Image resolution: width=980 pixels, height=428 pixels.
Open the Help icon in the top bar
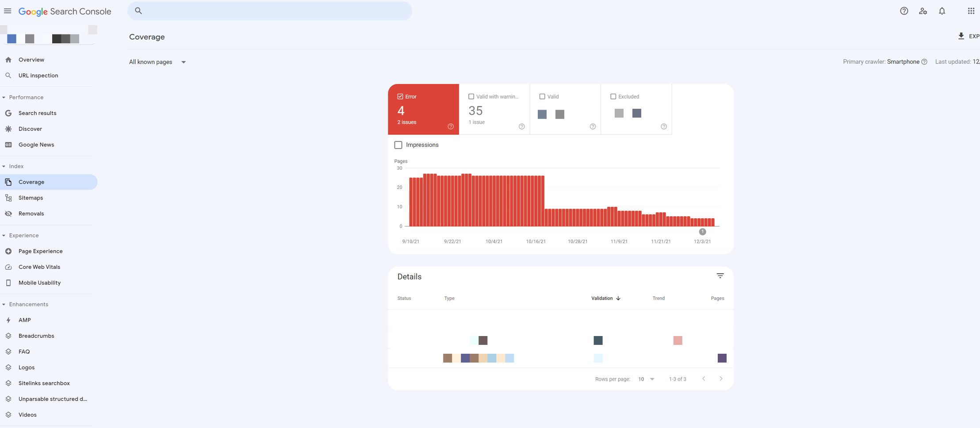(904, 11)
